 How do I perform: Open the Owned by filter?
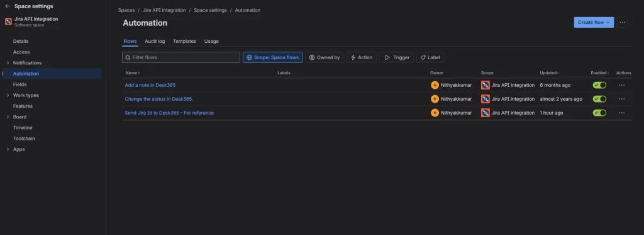(325, 57)
